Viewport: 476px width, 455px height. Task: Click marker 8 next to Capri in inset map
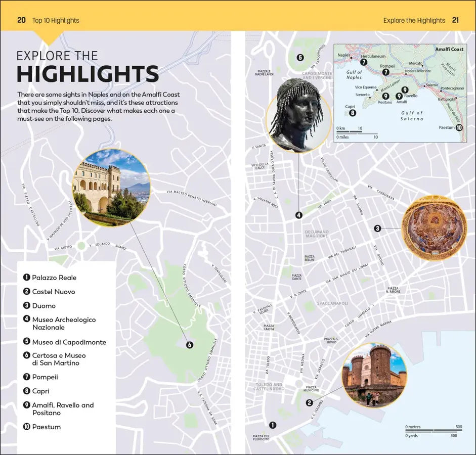352,113
